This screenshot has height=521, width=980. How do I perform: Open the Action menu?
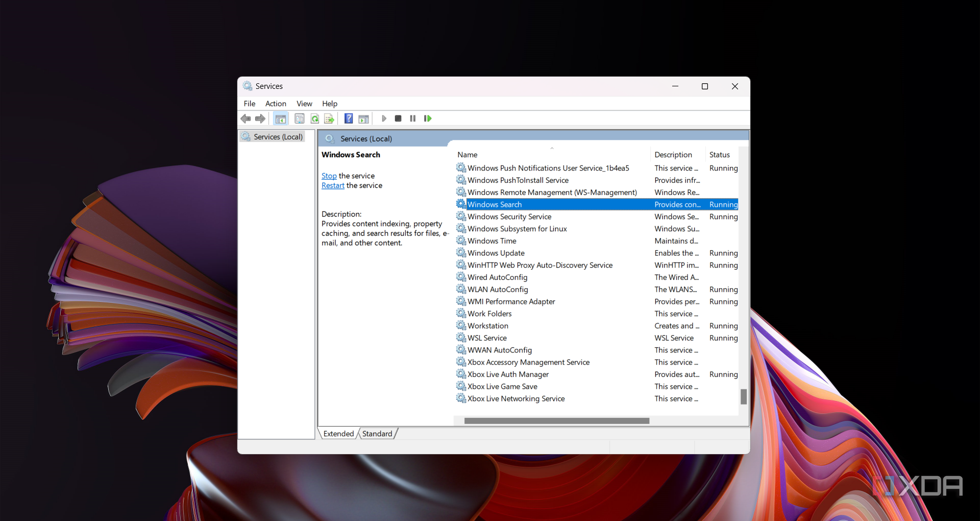[276, 104]
